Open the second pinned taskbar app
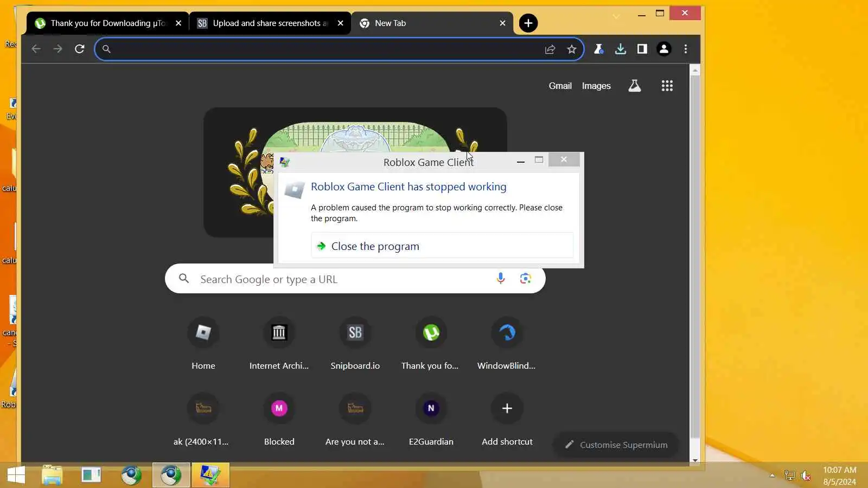 (91, 476)
